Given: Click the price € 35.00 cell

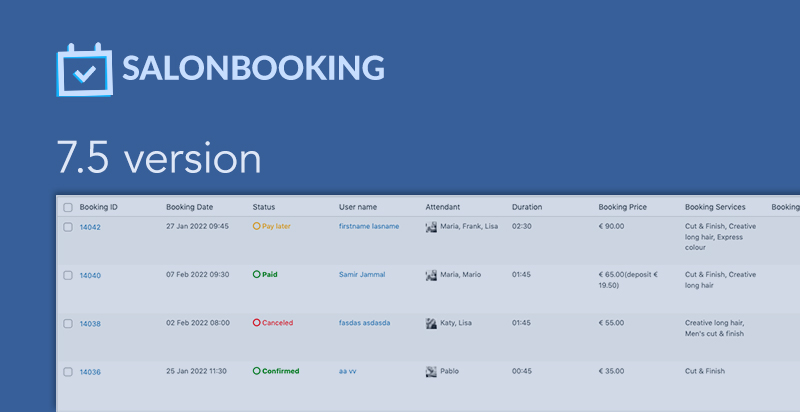Looking at the screenshot, I should coord(611,371).
